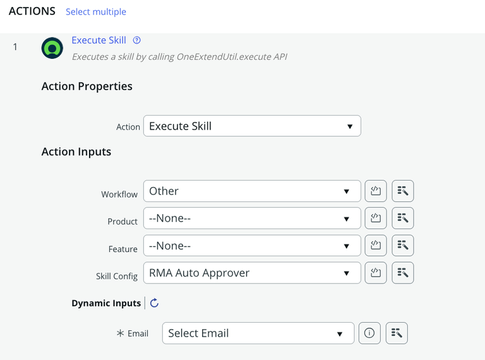Image resolution: width=485 pixels, height=360 pixels.
Task: Click the ACTIONS section header
Action: point(32,11)
